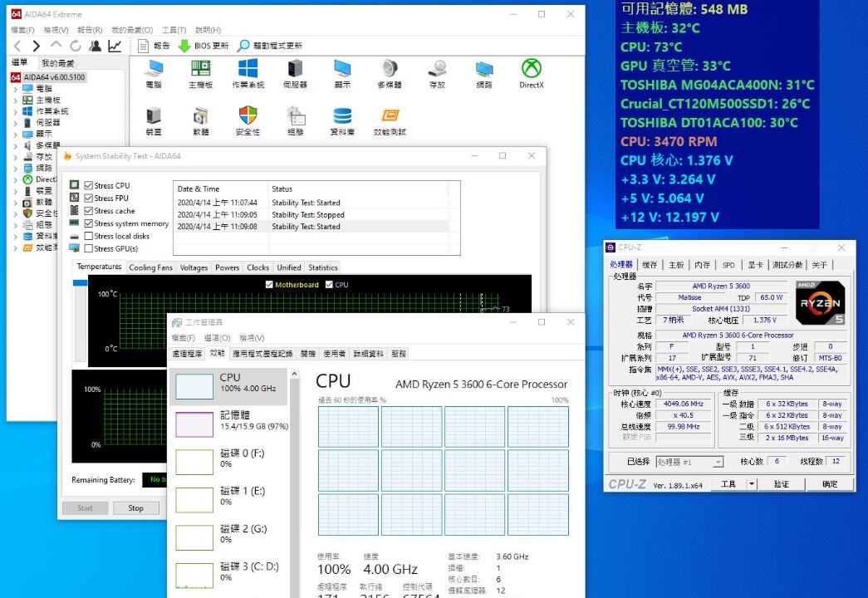Viewport: 868px width, 598px height.
Task: Go forward with AIDA64 toolbar arrow
Action: coord(36,46)
